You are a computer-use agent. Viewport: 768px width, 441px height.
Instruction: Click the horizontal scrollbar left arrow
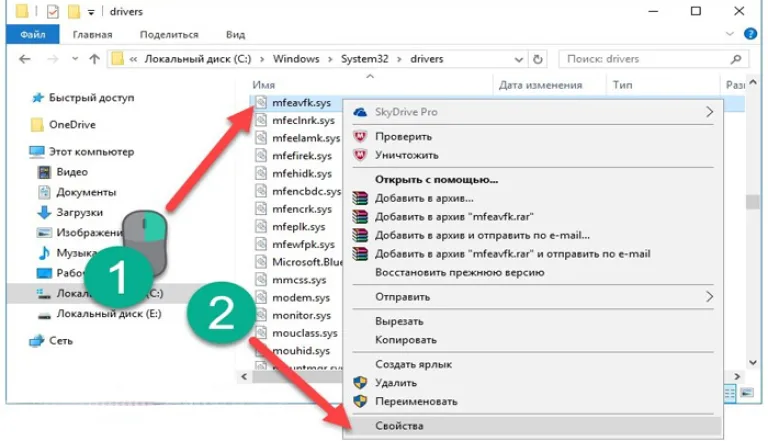[244, 377]
